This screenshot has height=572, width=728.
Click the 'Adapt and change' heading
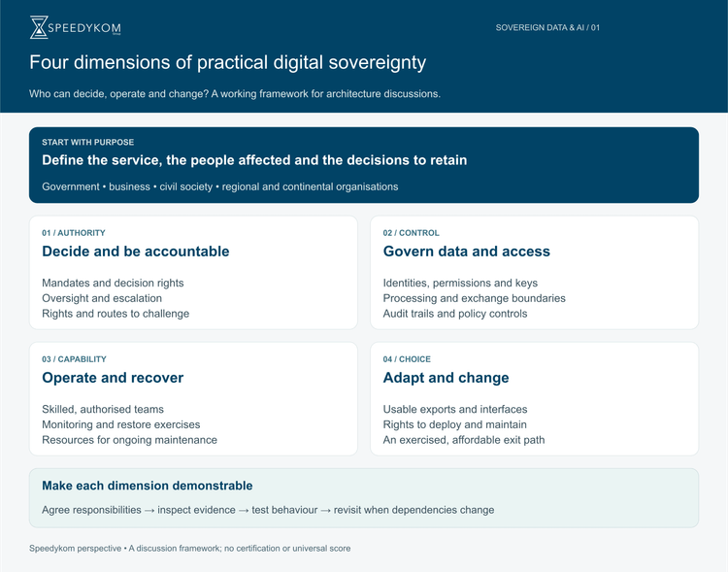(x=446, y=378)
